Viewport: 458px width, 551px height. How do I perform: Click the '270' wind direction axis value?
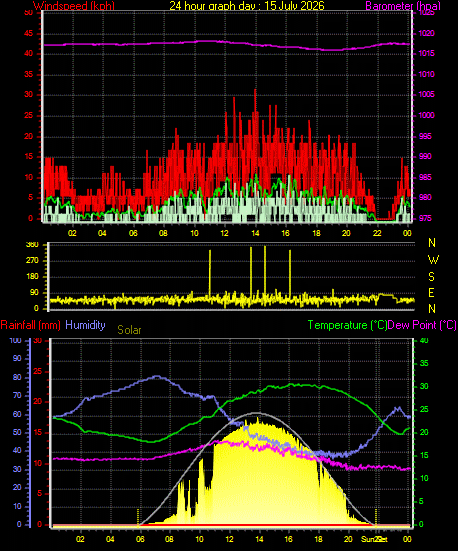pos(32,261)
